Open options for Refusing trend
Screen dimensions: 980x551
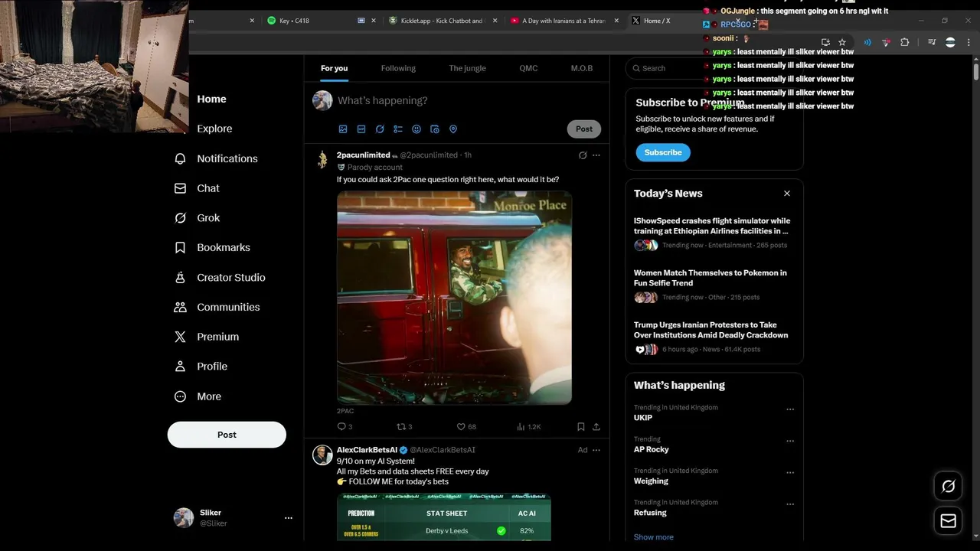790,504
